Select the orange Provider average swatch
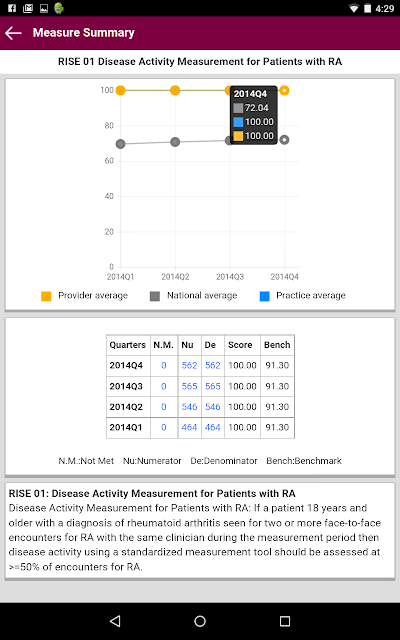This screenshot has height=640, width=400. click(46, 296)
